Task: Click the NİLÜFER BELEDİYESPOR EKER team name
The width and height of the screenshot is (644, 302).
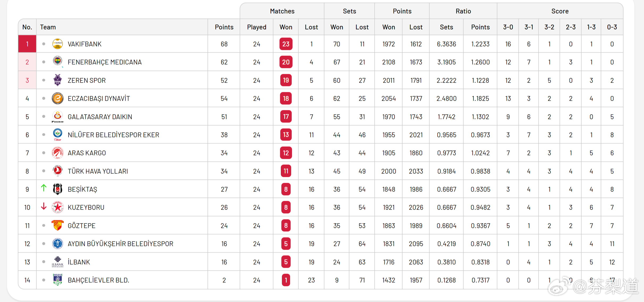Action: (113, 135)
